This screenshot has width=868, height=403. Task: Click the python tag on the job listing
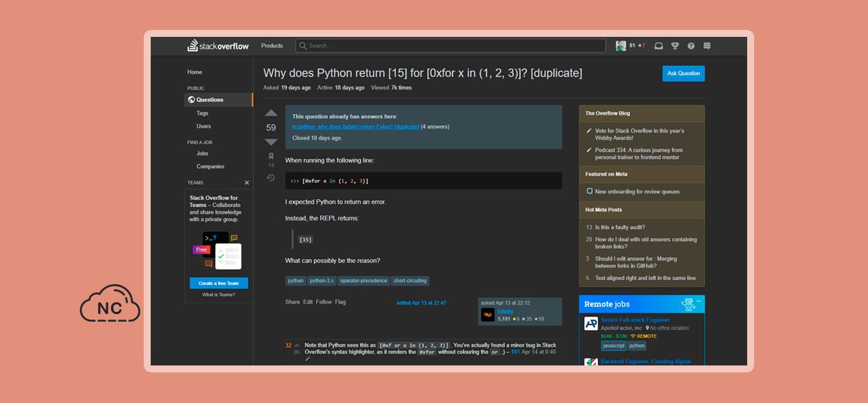click(x=637, y=345)
